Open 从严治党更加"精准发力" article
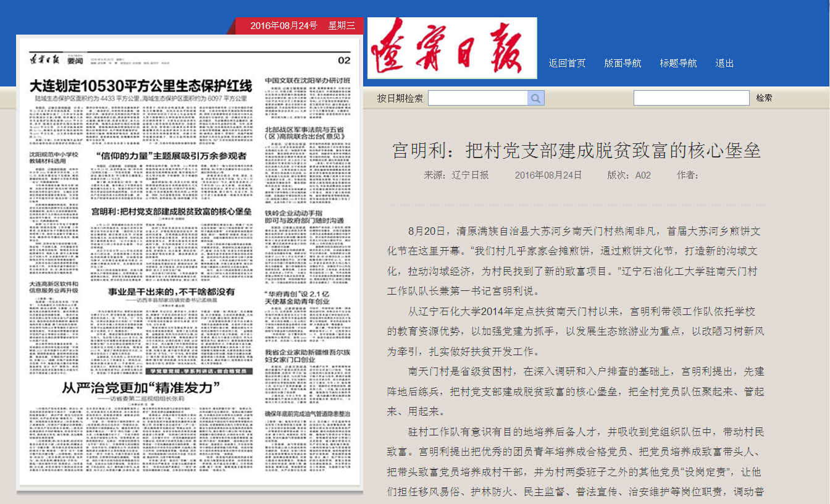Screen dimensions: 830x504 click(x=141, y=388)
